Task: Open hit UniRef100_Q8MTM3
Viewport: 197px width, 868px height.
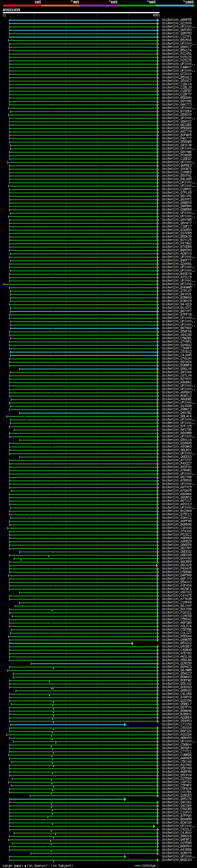Action: click(177, 33)
